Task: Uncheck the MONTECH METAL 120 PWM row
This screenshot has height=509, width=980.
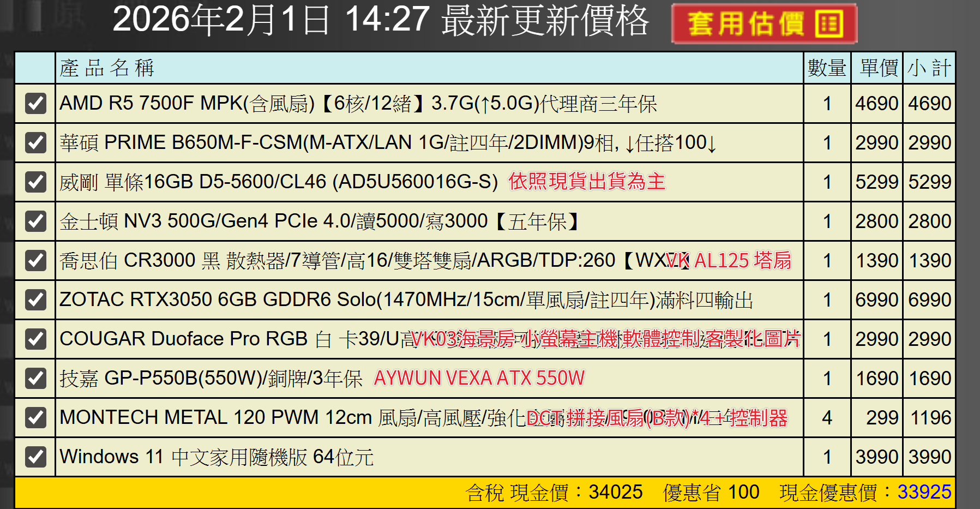Action: (x=35, y=417)
